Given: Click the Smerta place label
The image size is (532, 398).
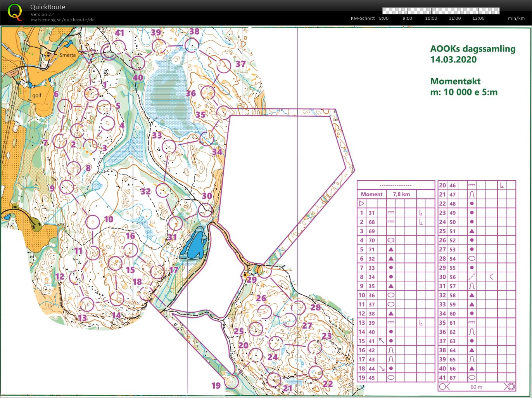Looking at the screenshot, I should click(x=67, y=55).
